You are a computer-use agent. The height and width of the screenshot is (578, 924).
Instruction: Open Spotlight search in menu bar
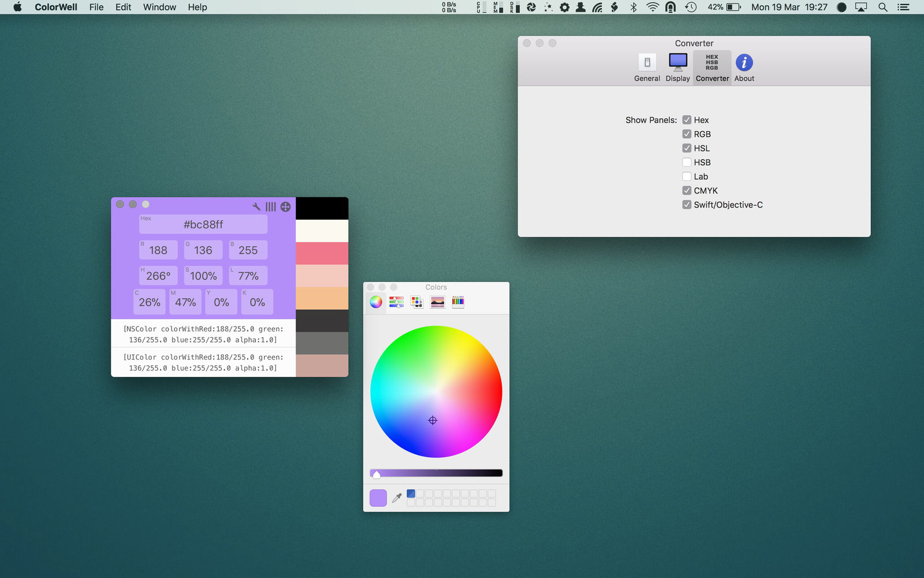click(x=882, y=7)
